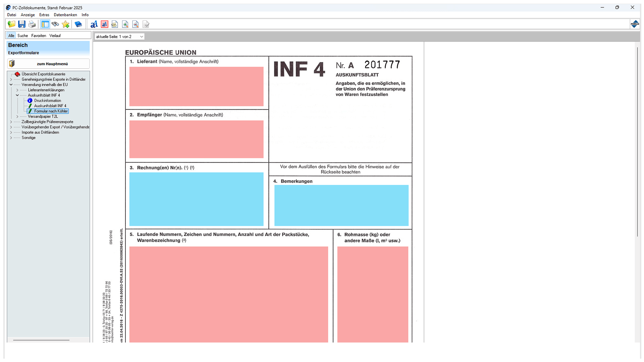Click the Lieferant red input field
Image resolution: width=644 pixels, height=362 pixels.
pos(196,86)
